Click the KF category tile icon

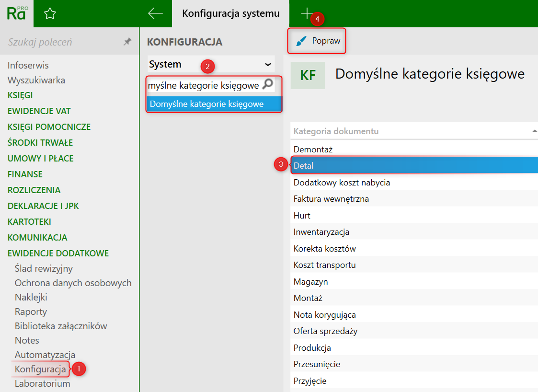(308, 75)
